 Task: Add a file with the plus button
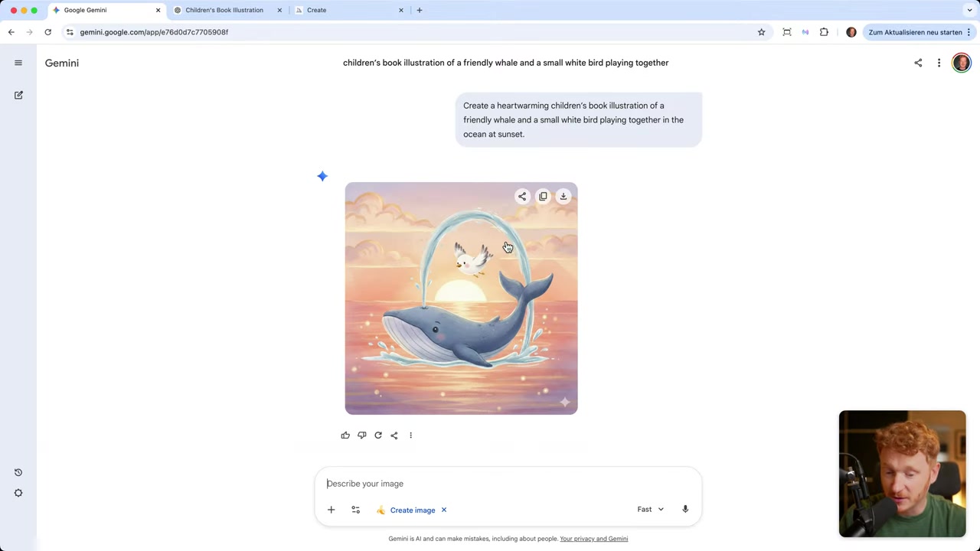click(331, 510)
